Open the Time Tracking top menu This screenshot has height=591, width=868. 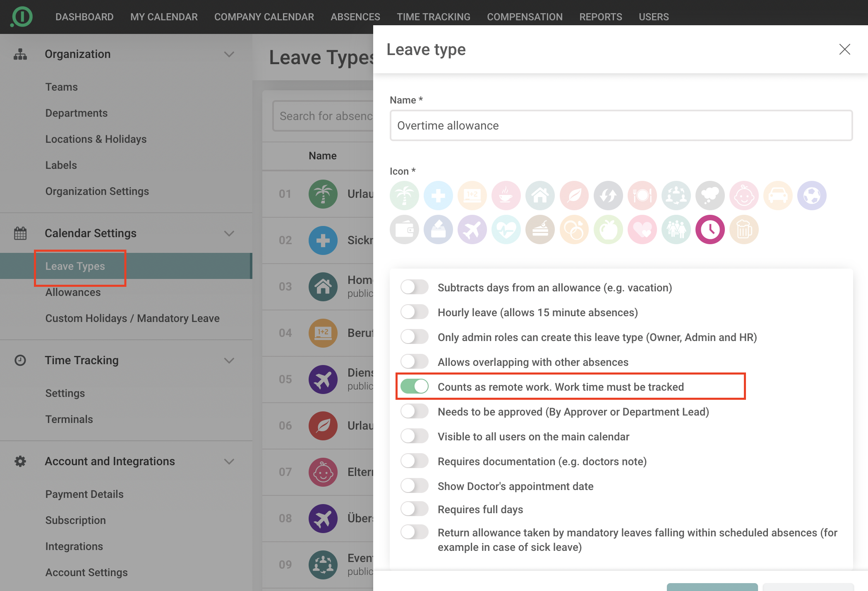pyautogui.click(x=433, y=17)
